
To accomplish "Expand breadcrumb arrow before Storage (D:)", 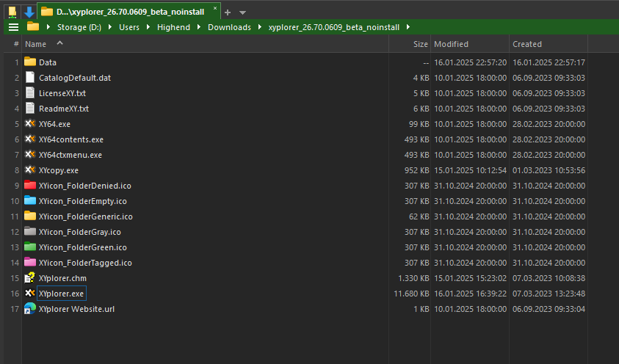I will [48, 27].
